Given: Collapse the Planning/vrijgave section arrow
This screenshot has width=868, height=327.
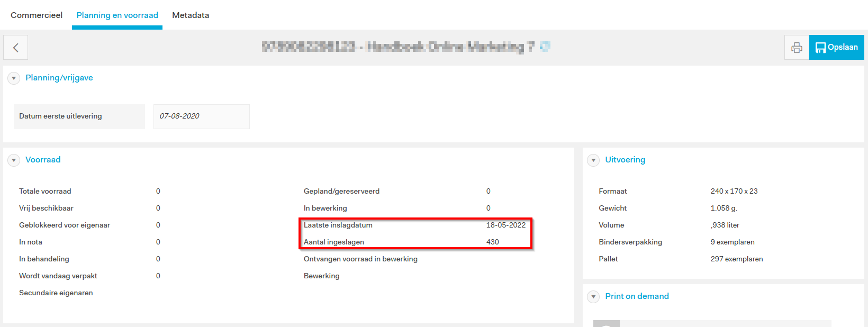Looking at the screenshot, I should pos(14,78).
